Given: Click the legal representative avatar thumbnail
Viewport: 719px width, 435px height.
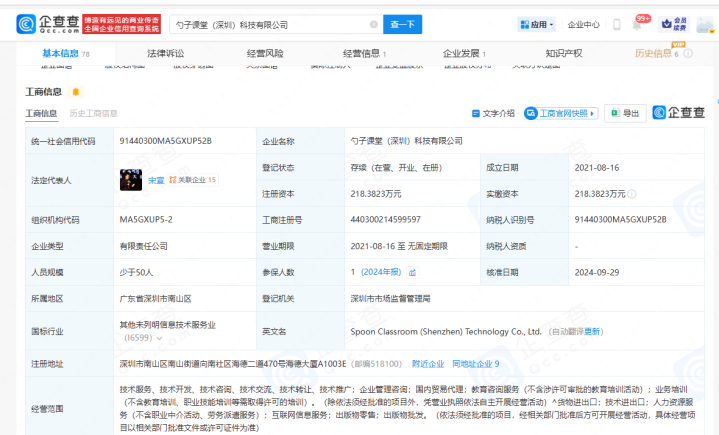Looking at the screenshot, I should pyautogui.click(x=130, y=180).
